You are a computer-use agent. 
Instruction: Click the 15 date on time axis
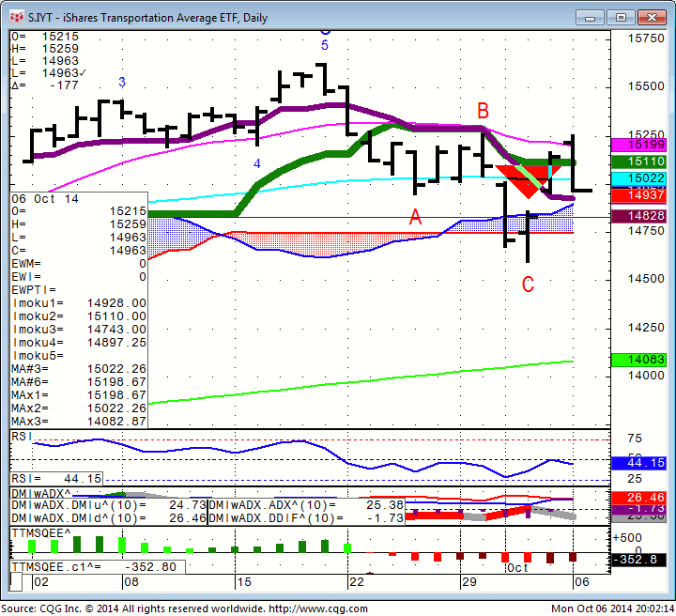point(244,582)
